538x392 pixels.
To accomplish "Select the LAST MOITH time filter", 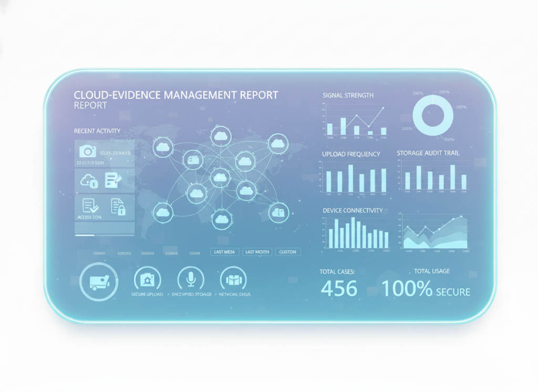I will [257, 252].
